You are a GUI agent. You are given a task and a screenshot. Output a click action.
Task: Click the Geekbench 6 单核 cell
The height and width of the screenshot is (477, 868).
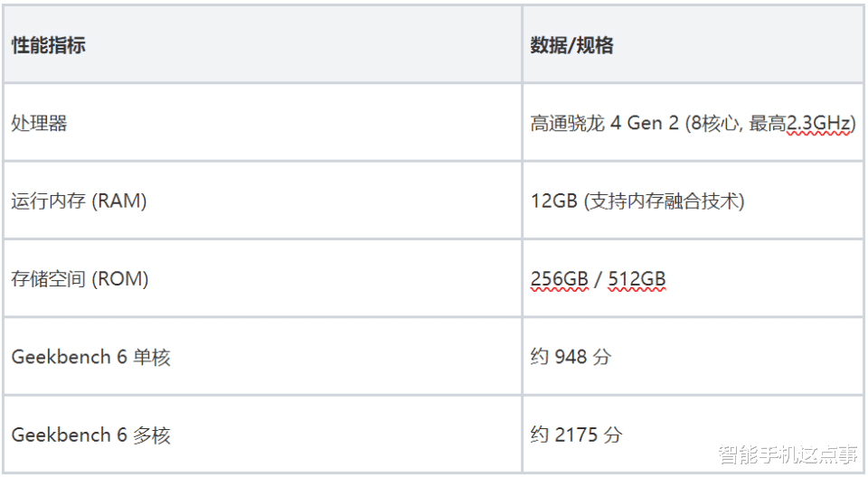click(90, 357)
